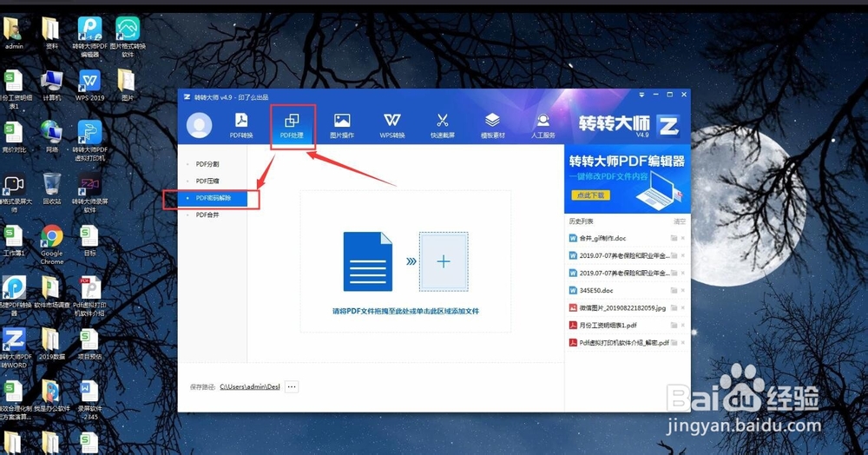The width and height of the screenshot is (868, 455).
Task: Select the 资料 folder on the desktop
Action: click(x=51, y=33)
